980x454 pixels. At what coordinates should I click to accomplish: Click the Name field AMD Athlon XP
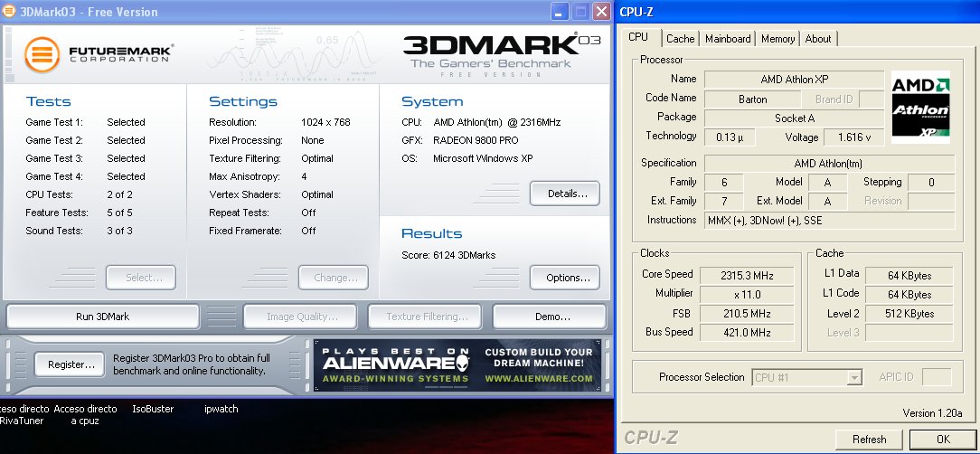pyautogui.click(x=795, y=80)
